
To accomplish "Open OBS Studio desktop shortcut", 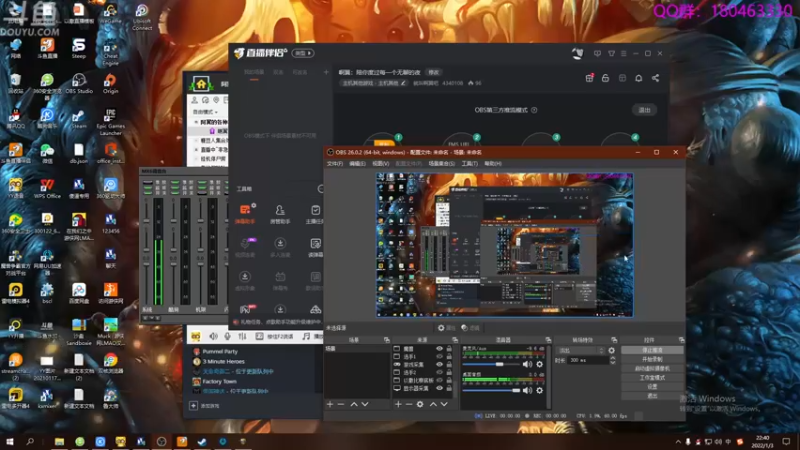I will [79, 84].
